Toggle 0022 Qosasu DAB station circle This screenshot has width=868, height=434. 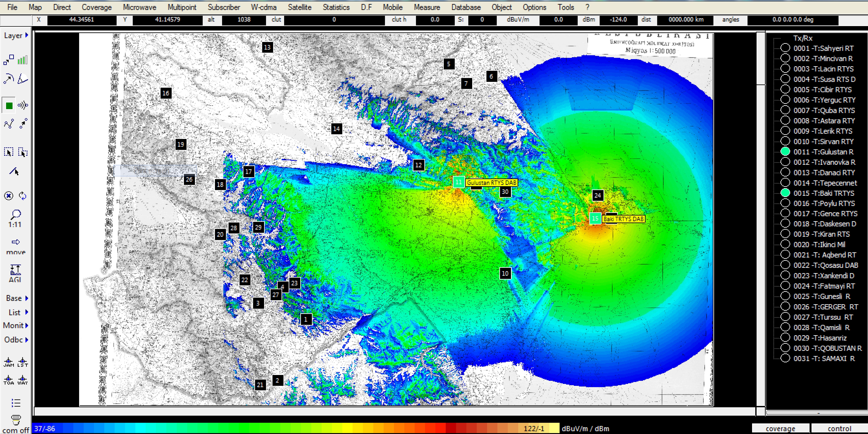point(785,265)
